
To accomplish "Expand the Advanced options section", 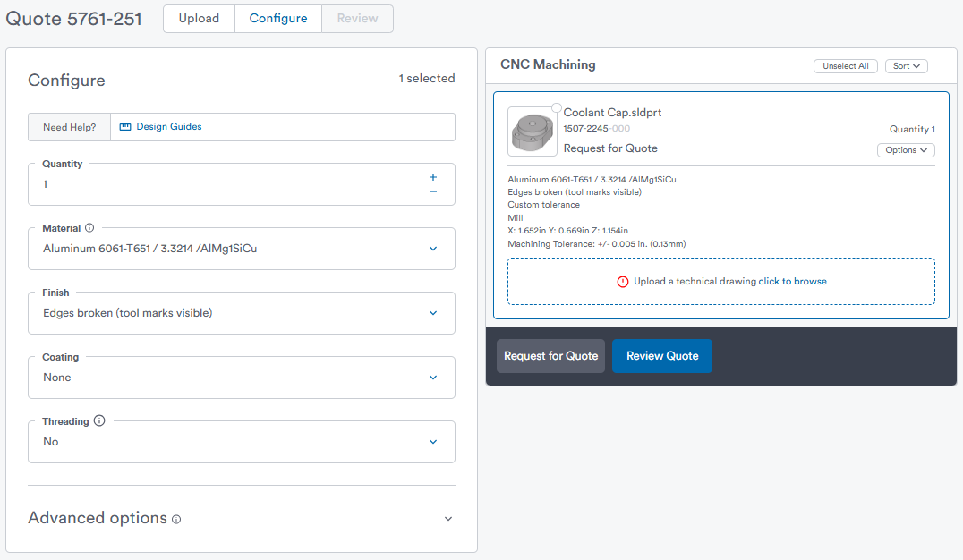I will [x=447, y=519].
